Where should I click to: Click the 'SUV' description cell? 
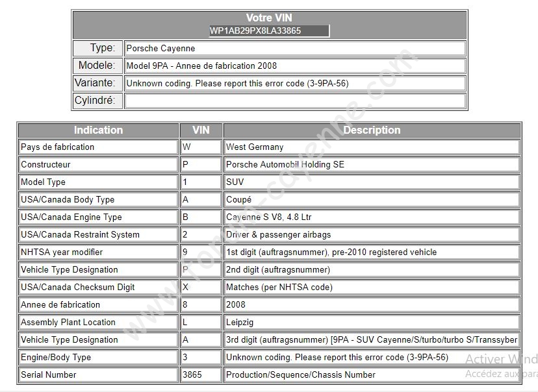click(372, 182)
